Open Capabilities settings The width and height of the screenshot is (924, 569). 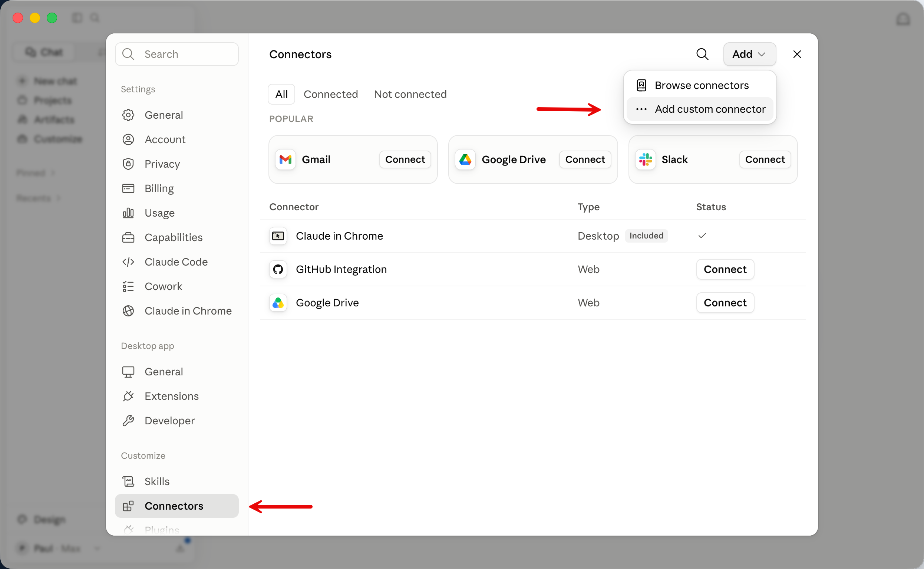click(177, 237)
